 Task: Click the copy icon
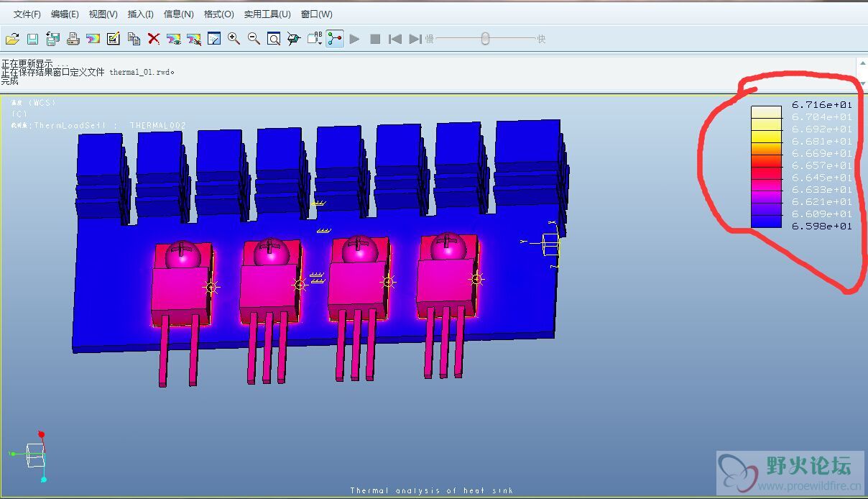[133, 39]
